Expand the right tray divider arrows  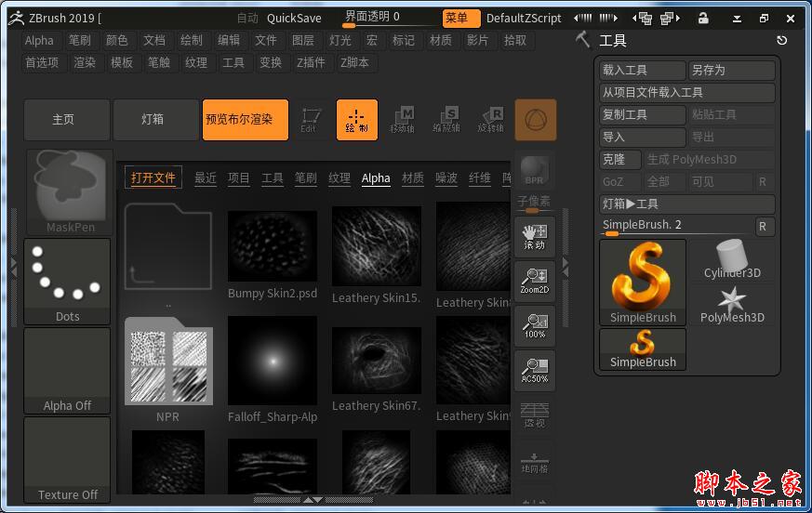pyautogui.click(x=566, y=268)
